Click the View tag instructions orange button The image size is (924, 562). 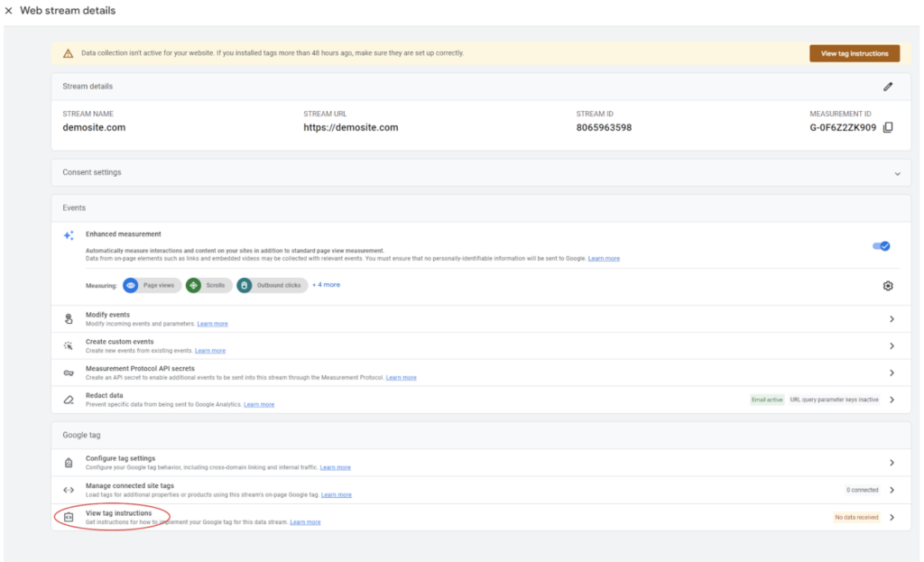[855, 53]
